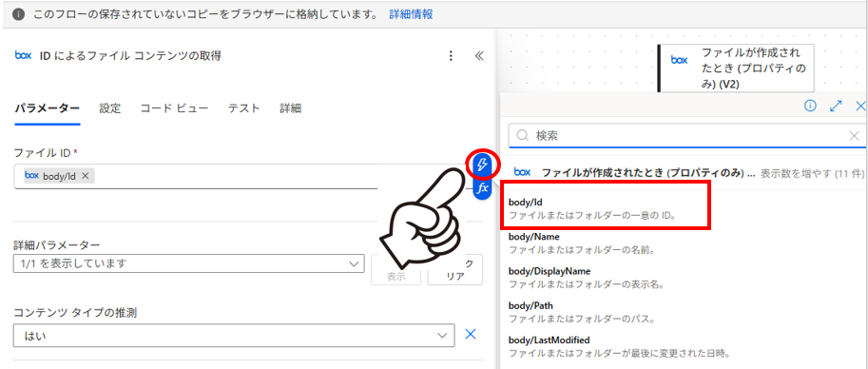Open the 詳細情報 link
The image size is (868, 369).
(x=411, y=14)
